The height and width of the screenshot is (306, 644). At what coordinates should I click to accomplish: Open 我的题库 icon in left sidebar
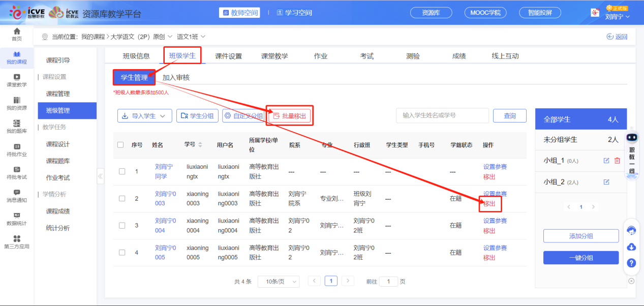[x=17, y=124]
